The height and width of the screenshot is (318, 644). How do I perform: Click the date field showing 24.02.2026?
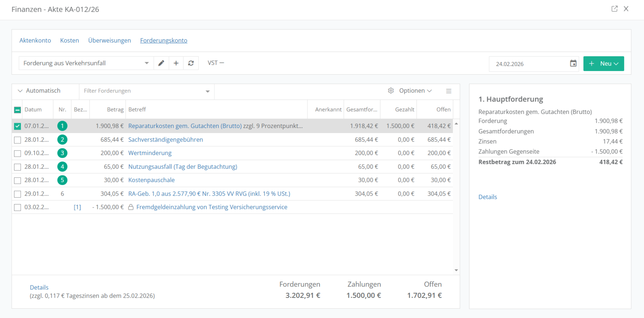click(528, 64)
